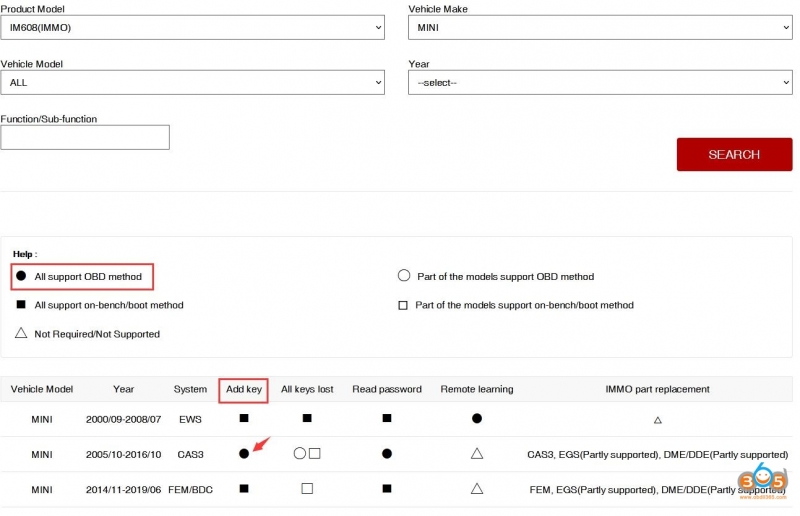Click the empty circle icon for Part of models OBD
800x516 pixels.
[x=404, y=276]
